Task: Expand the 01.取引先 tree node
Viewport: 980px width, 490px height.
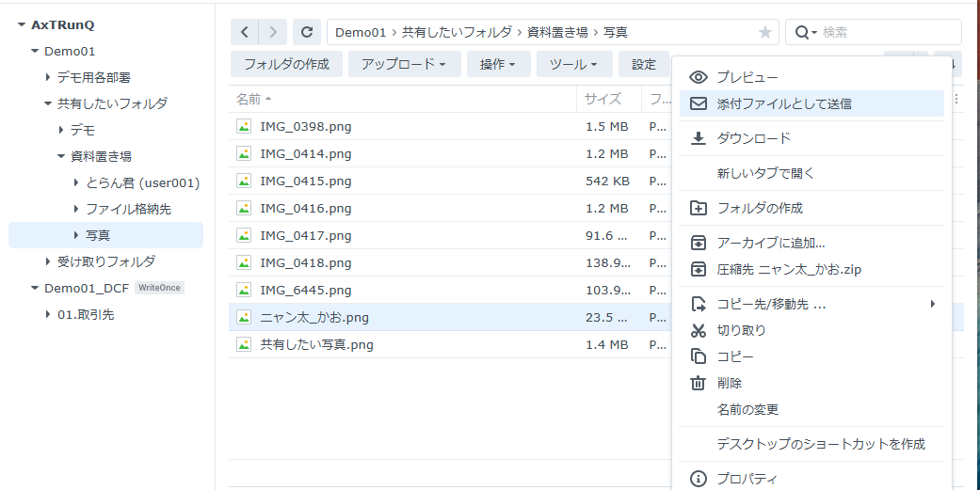Action: pos(47,315)
